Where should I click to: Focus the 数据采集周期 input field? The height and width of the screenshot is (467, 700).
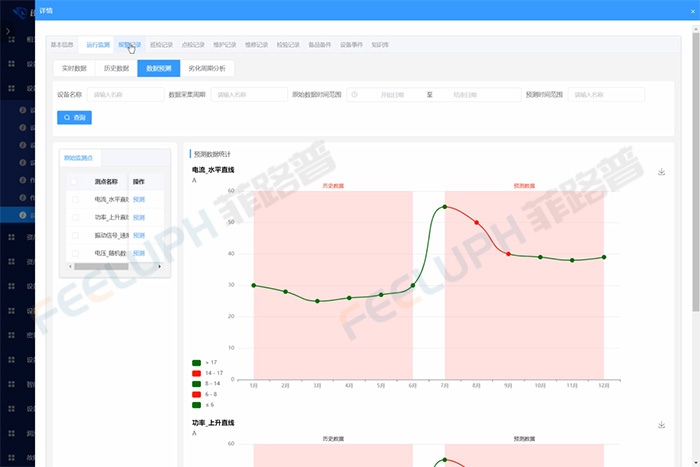pos(249,95)
